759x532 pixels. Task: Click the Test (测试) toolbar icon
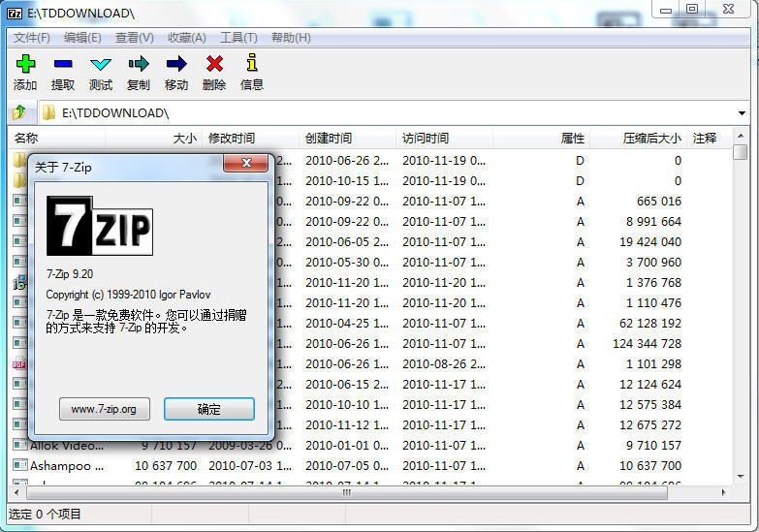click(x=101, y=65)
